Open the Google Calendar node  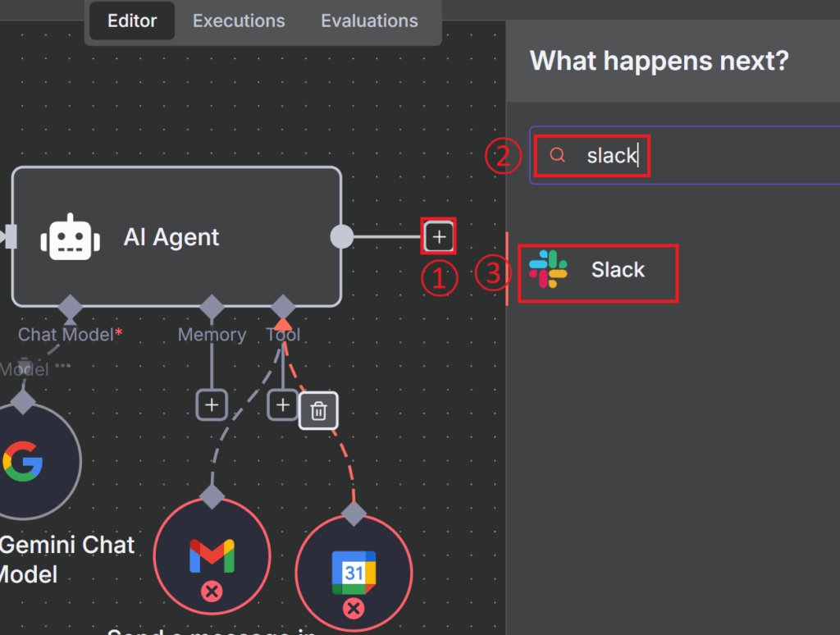(354, 572)
